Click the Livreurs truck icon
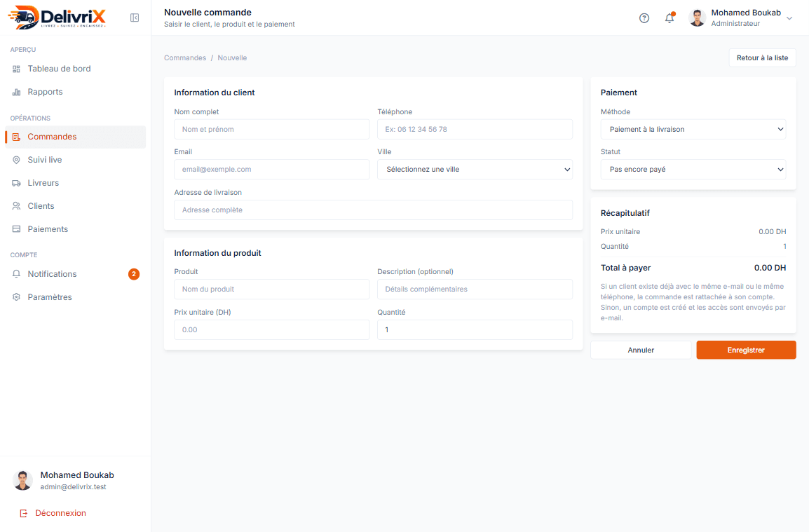The image size is (809, 532). click(x=17, y=183)
